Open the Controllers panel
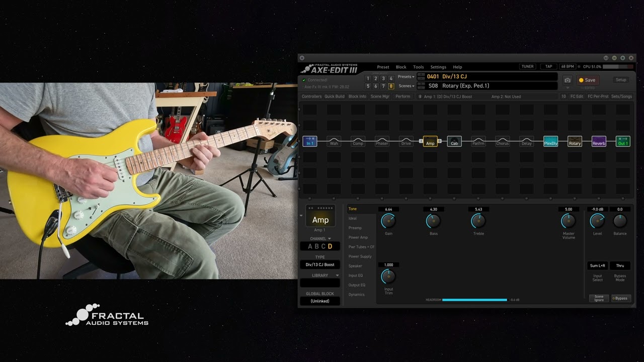This screenshot has height=362, width=644. tap(311, 97)
